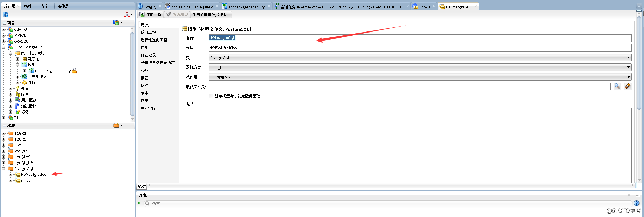The image size is (644, 217).
Task: Select 权限 in side list
Action: 144,101
